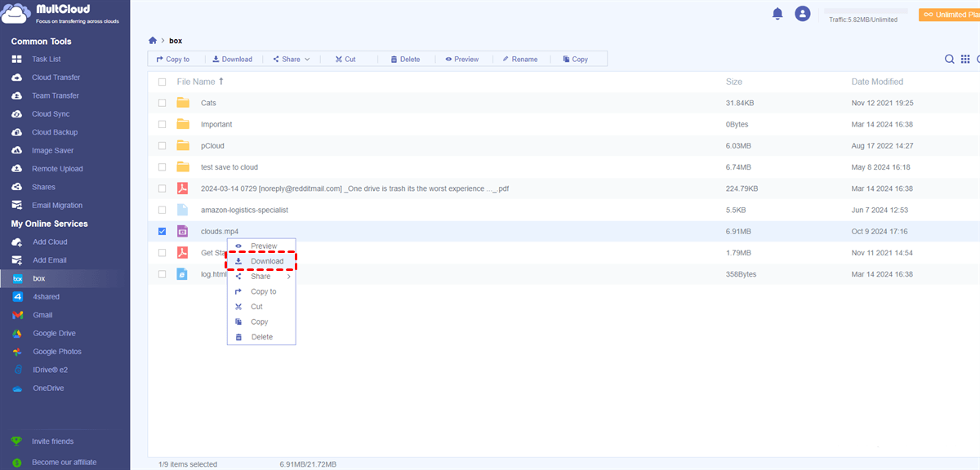
Task: Open the pCloud folder name
Action: click(x=212, y=145)
